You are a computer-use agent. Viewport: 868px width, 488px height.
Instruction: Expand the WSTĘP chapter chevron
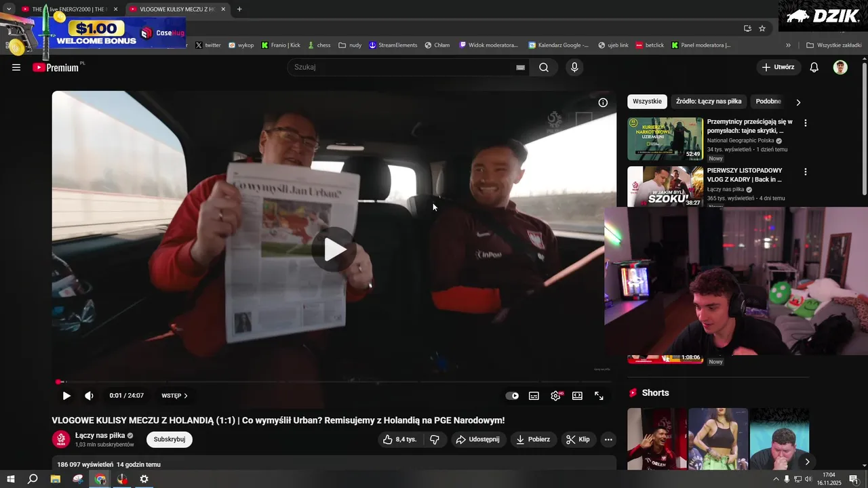click(185, 396)
